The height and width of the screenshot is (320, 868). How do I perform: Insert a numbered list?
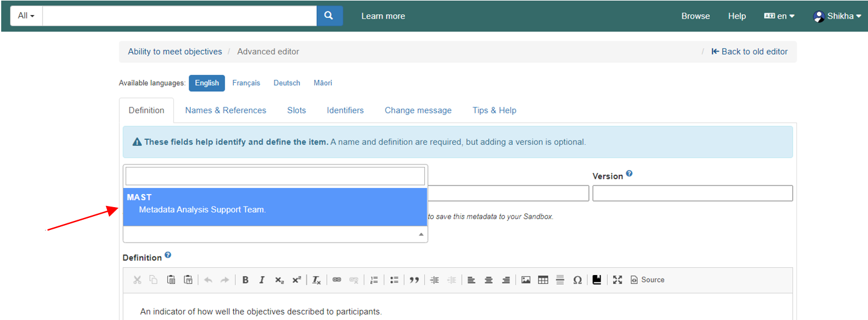pyautogui.click(x=374, y=280)
